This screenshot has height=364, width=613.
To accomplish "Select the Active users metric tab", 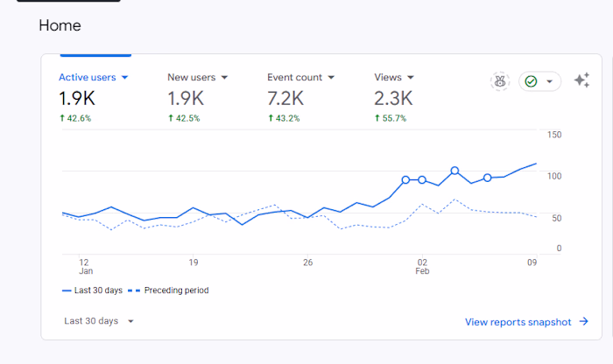I will [94, 97].
